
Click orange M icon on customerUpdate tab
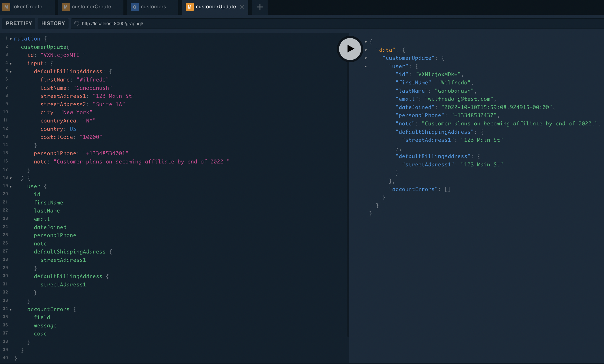pyautogui.click(x=189, y=7)
